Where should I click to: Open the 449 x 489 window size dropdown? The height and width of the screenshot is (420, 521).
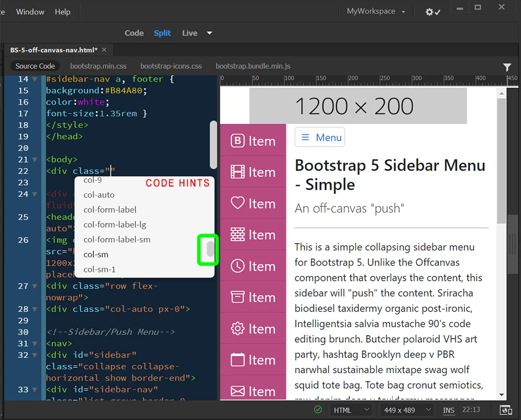pyautogui.click(x=407, y=410)
